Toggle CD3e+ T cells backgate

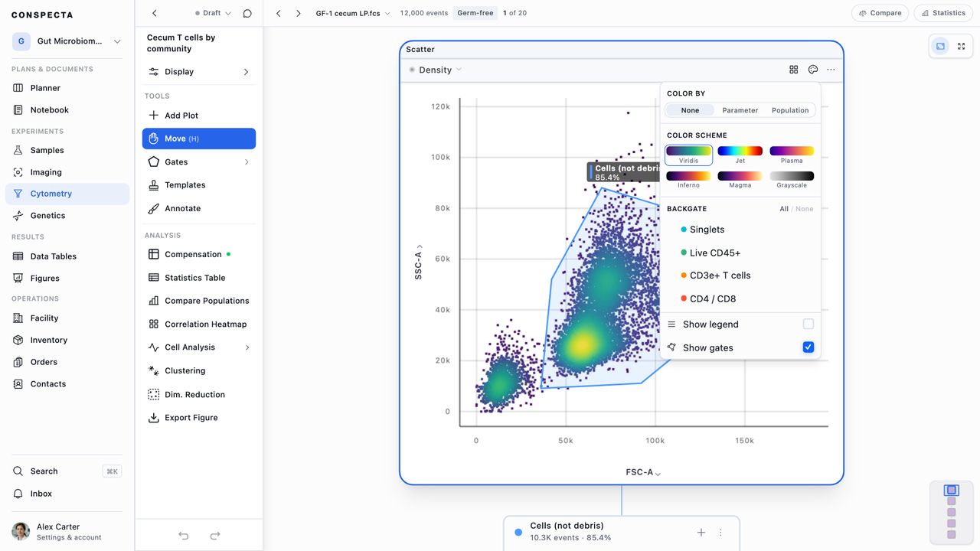[x=740, y=275]
